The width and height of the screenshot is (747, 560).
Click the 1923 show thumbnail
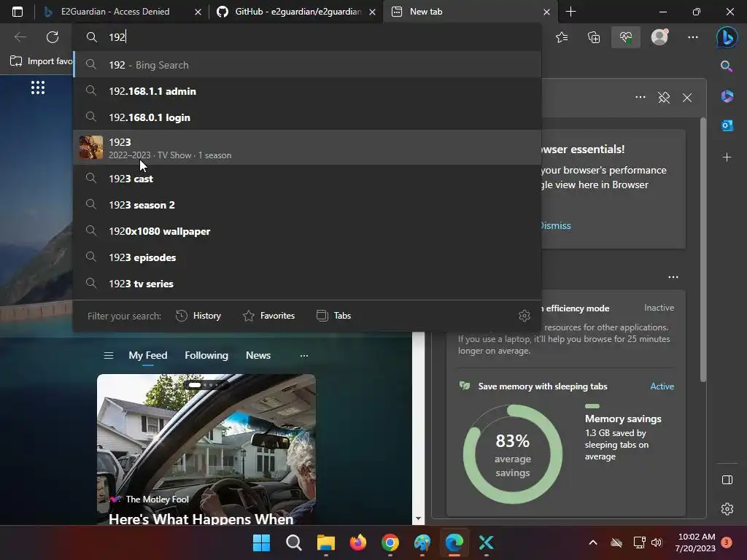coord(91,147)
